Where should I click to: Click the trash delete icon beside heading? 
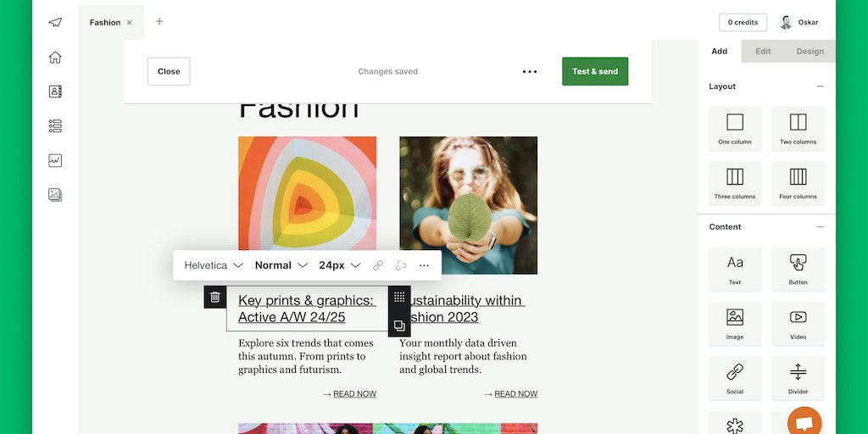[x=214, y=298]
